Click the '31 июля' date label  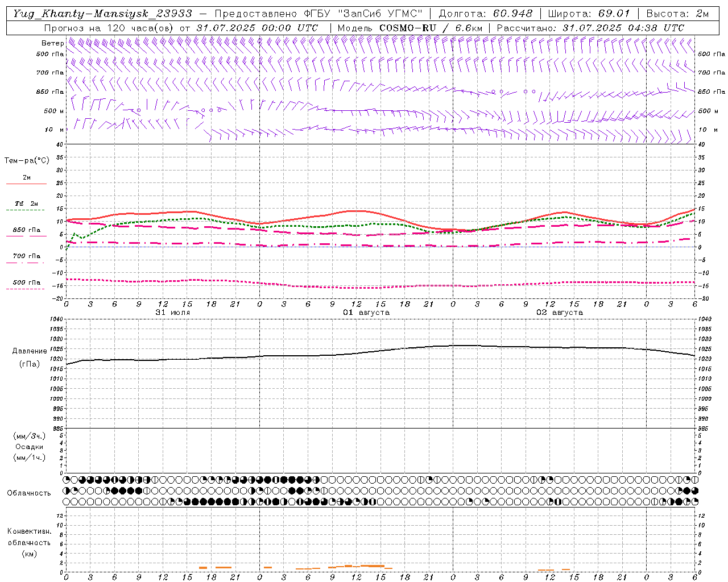(173, 313)
